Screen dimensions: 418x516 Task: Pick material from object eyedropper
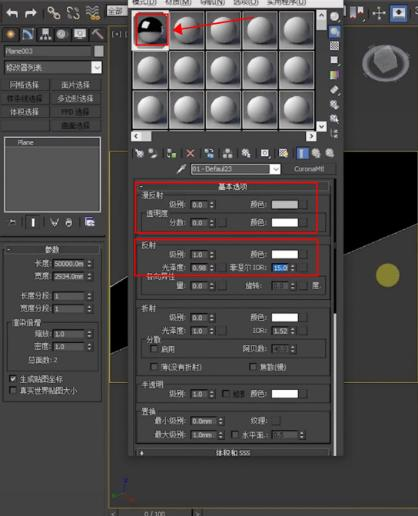[x=181, y=169]
